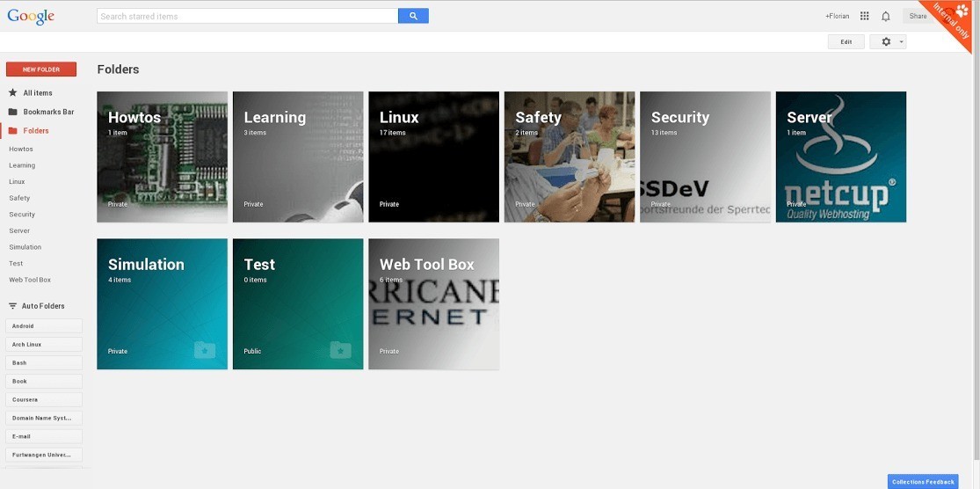The width and height of the screenshot is (980, 489).
Task: Filter by Arch Linux auto folder
Action: [44, 345]
